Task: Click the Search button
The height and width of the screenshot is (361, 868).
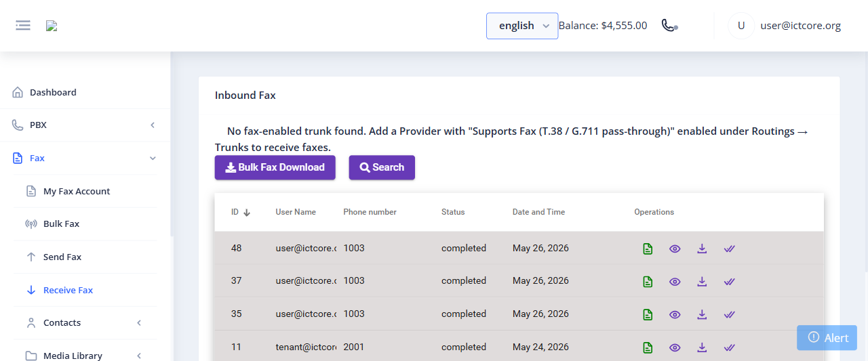Action: [x=382, y=167]
